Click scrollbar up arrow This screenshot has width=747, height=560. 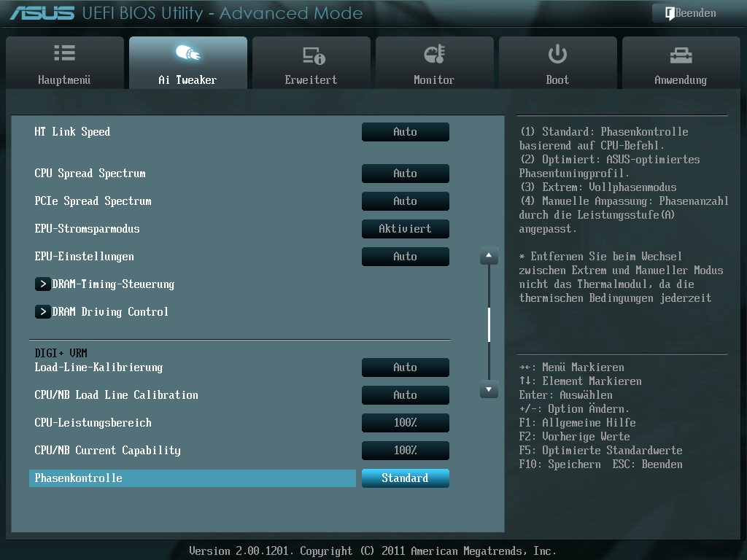[489, 256]
